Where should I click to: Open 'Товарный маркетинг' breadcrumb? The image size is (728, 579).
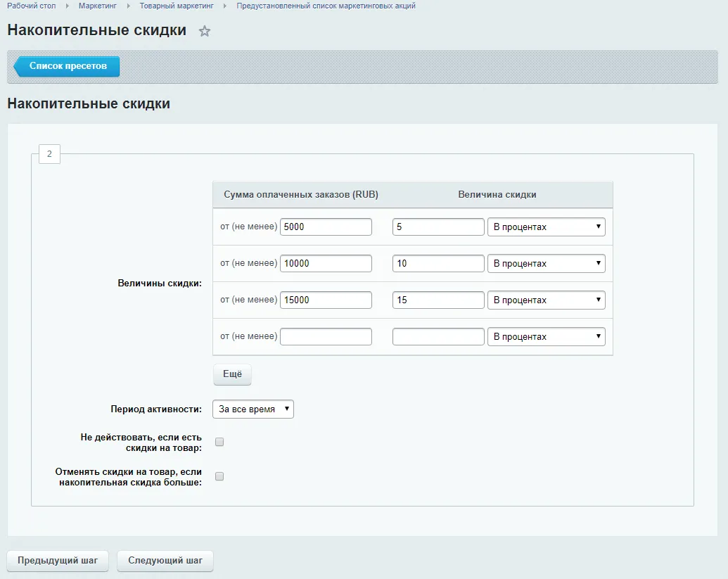pyautogui.click(x=177, y=6)
